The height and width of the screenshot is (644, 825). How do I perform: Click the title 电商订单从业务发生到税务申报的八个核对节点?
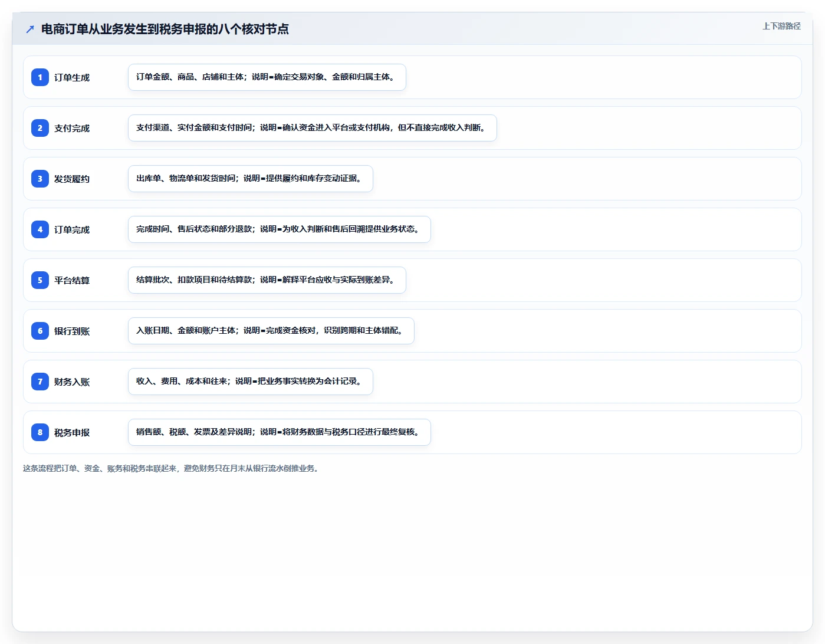pyautogui.click(x=165, y=29)
